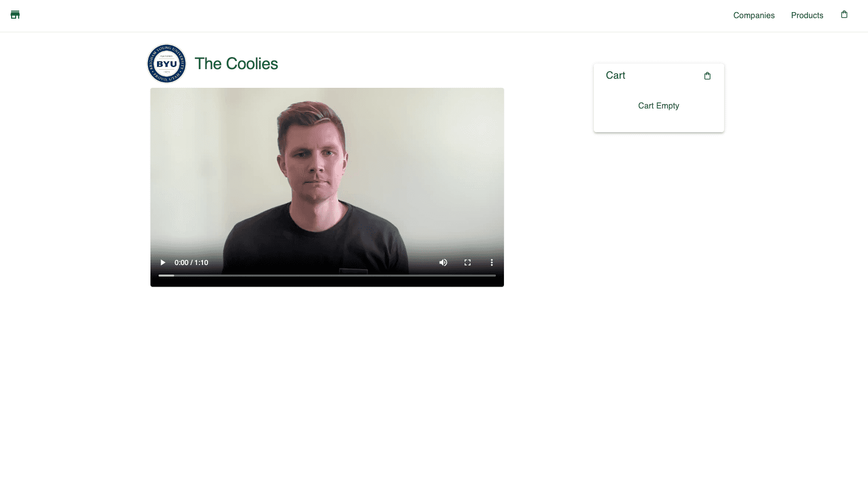Click the storefront home icon
868x483 pixels.
coord(15,15)
